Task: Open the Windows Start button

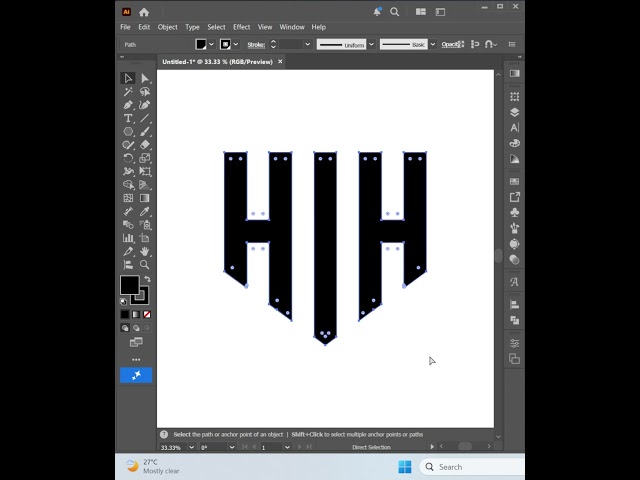Action: (x=404, y=467)
